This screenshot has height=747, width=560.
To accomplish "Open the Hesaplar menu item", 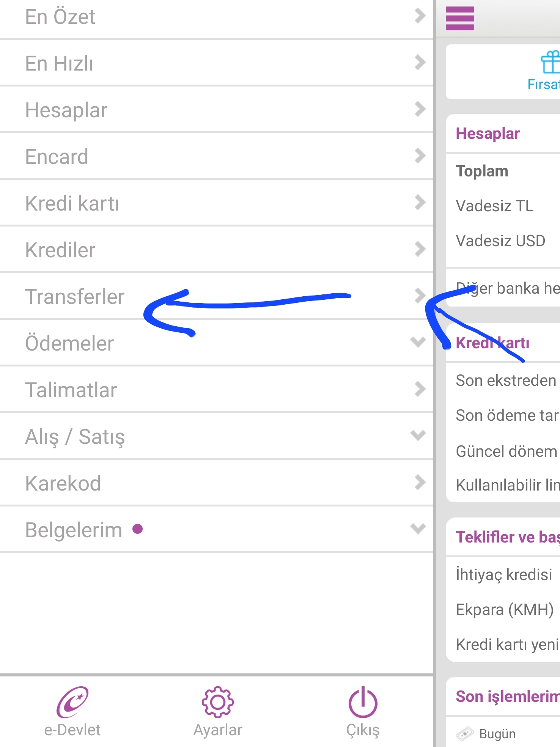I will click(x=66, y=110).
